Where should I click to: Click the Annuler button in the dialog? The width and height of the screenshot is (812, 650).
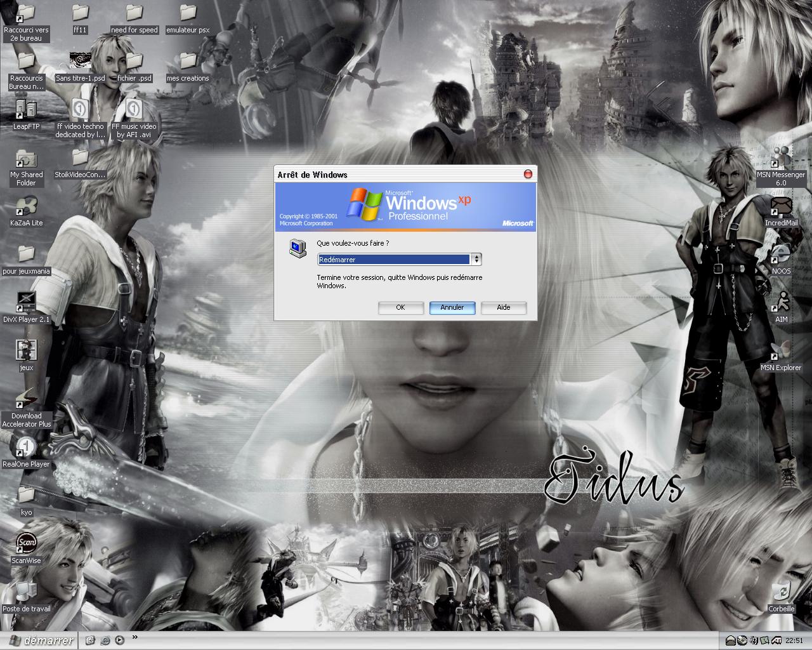[x=452, y=307]
